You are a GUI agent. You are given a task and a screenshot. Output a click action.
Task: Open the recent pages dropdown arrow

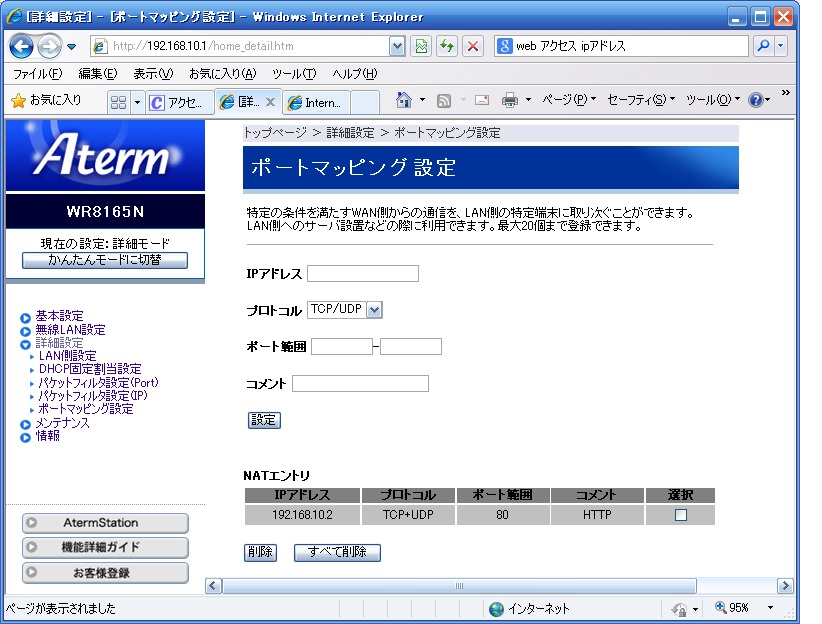pos(72,47)
